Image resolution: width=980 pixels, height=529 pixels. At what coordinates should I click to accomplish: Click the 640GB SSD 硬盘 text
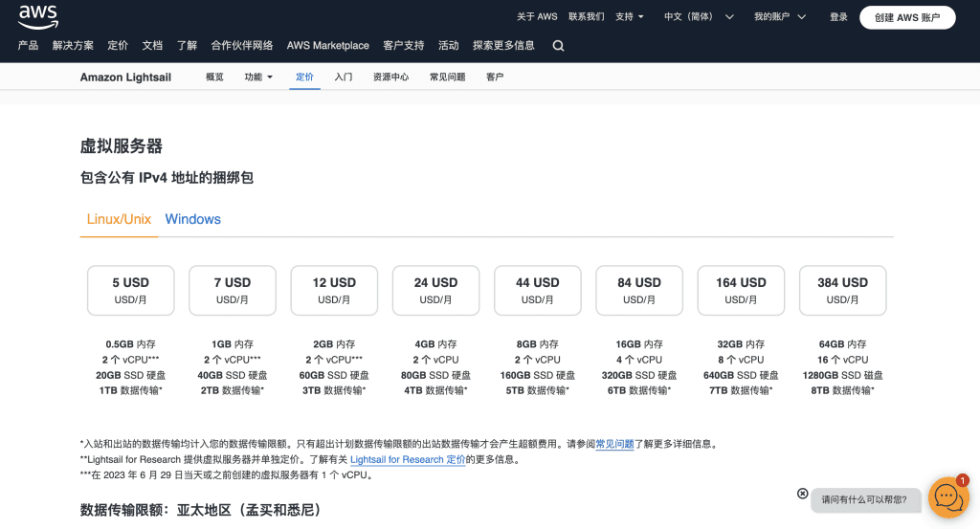741,375
